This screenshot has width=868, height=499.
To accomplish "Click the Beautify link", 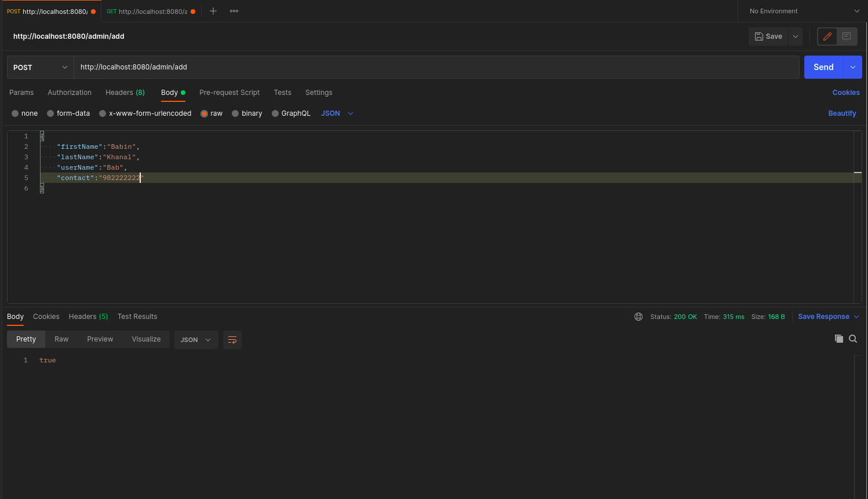I will (842, 113).
